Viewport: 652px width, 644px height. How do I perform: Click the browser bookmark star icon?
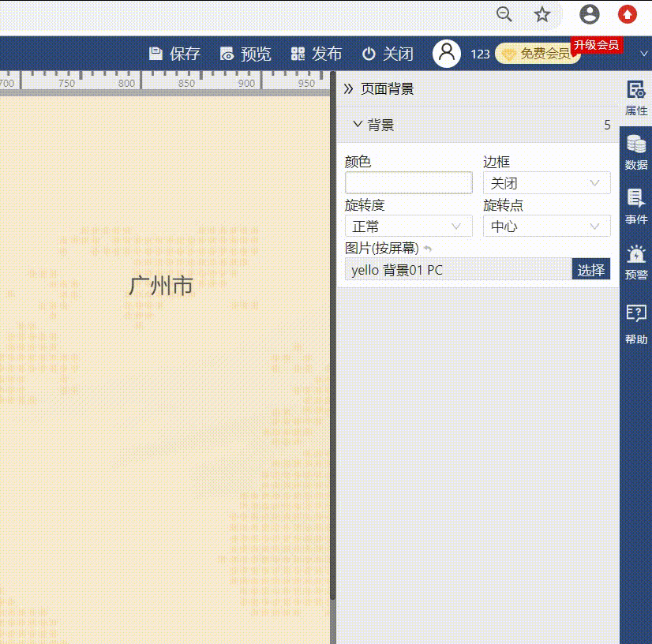pos(542,14)
